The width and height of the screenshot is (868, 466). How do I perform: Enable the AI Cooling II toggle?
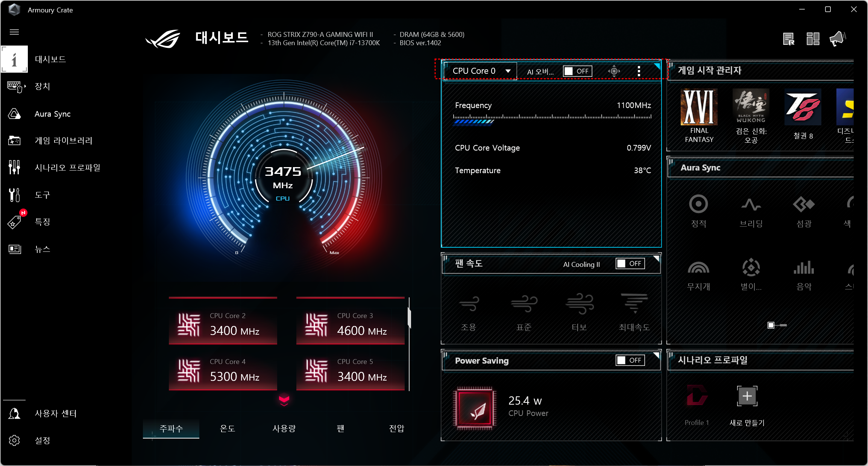click(630, 263)
